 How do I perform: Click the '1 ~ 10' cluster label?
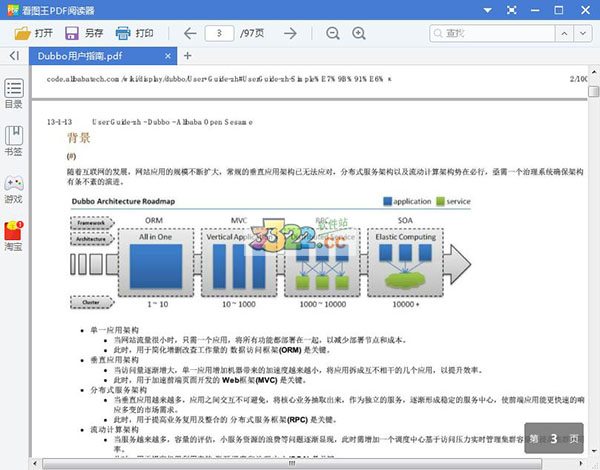(x=158, y=304)
